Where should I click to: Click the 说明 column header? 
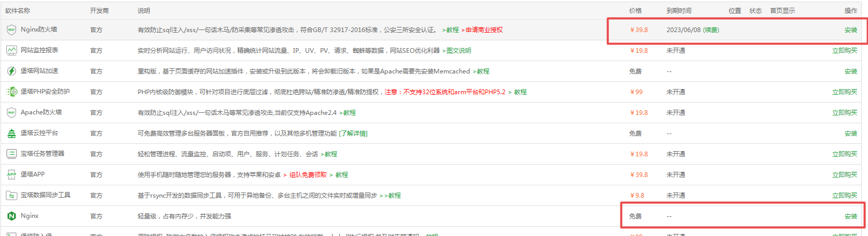tap(144, 11)
